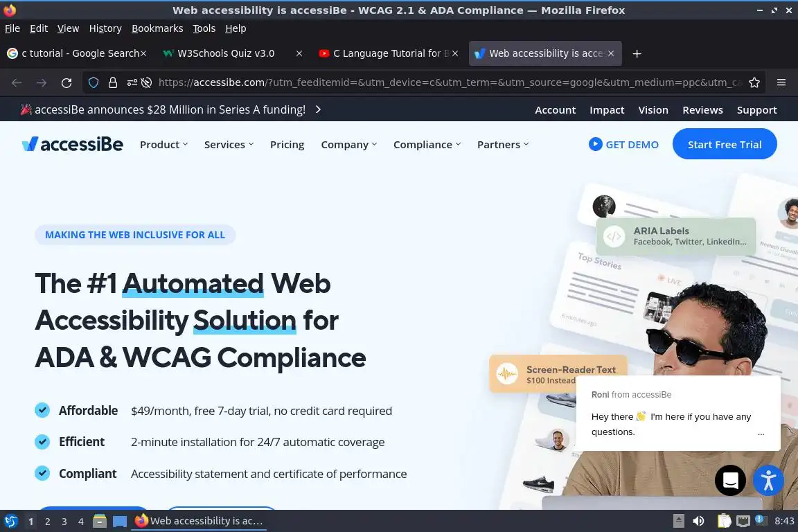Click MAKING THE WEB INCLUSIVE FOR ALL badge
The image size is (798, 532).
coord(135,235)
